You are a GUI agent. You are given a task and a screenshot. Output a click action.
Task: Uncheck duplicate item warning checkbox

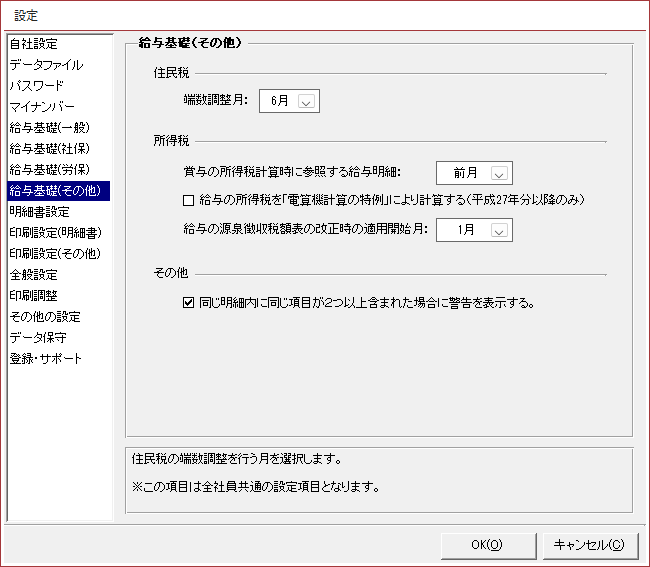[189, 302]
